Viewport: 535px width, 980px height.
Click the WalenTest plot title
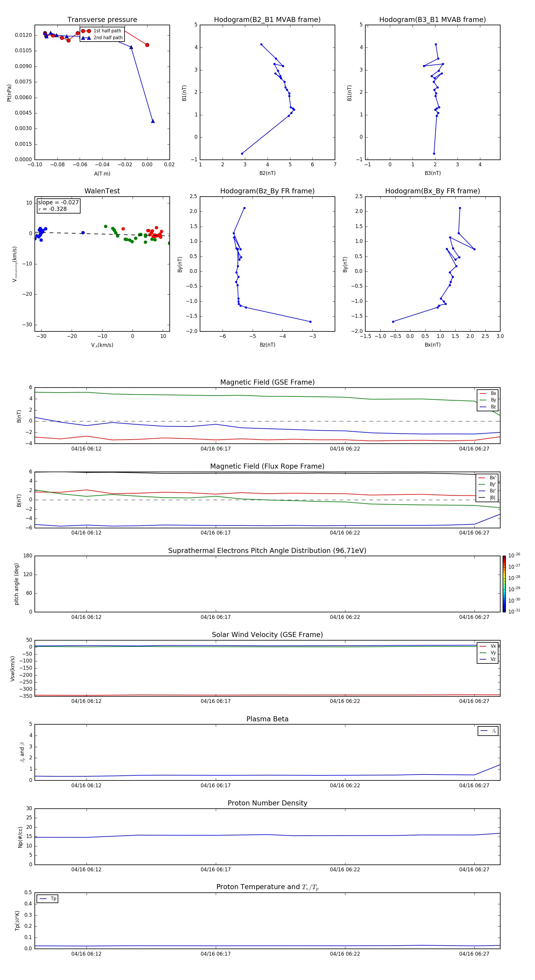tap(102, 191)
